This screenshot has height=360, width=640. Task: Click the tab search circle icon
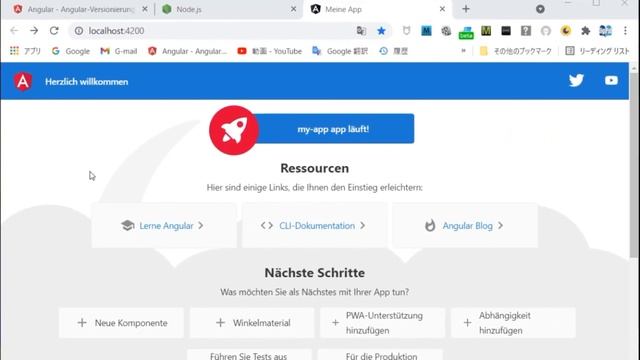pyautogui.click(x=540, y=9)
